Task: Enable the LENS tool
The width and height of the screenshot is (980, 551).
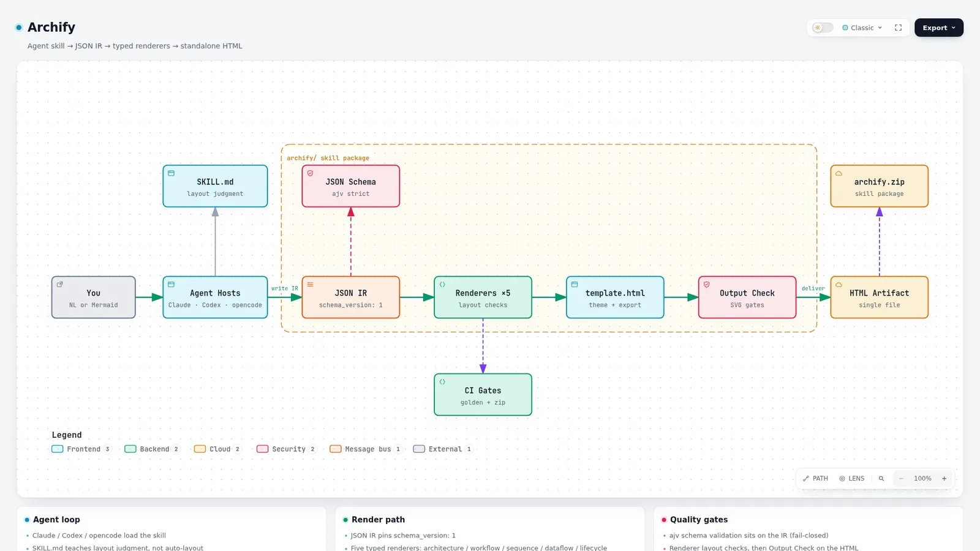Action: (852, 479)
